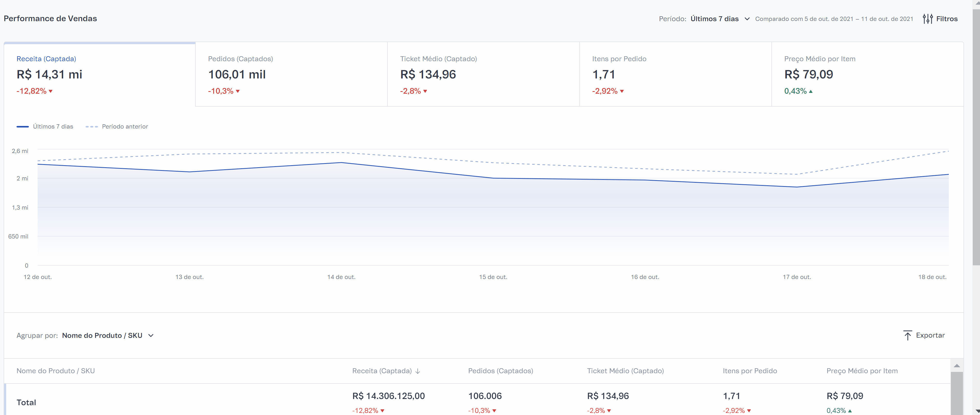Select the Pedidos (Captados) metric tab
The height and width of the screenshot is (415, 980).
(291, 74)
